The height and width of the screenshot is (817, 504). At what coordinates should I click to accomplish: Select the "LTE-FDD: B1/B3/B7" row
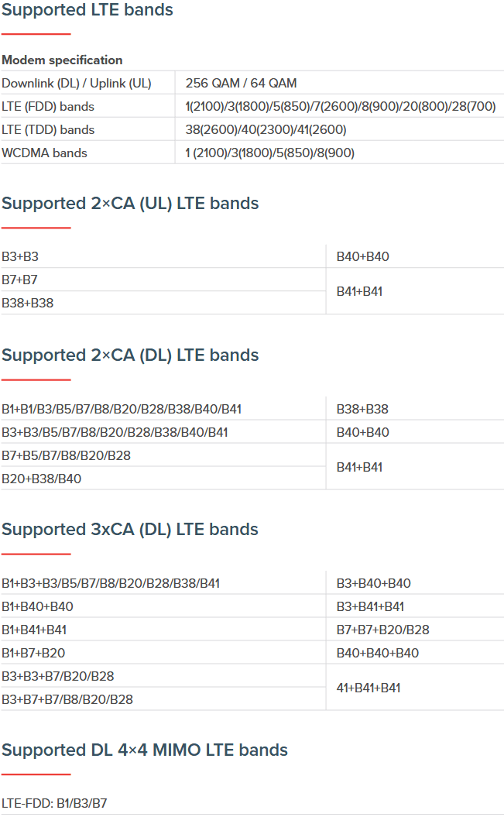pos(54,803)
